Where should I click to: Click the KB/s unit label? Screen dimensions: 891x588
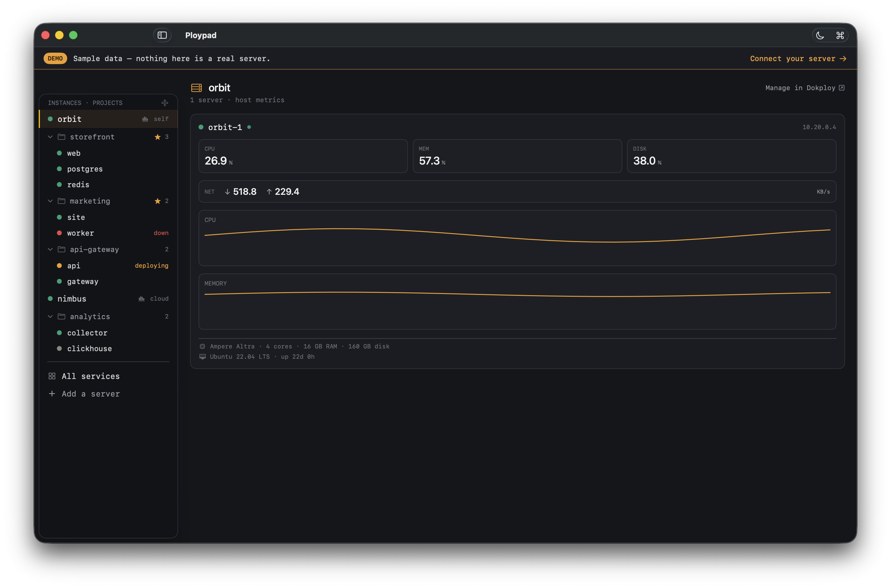(x=823, y=192)
